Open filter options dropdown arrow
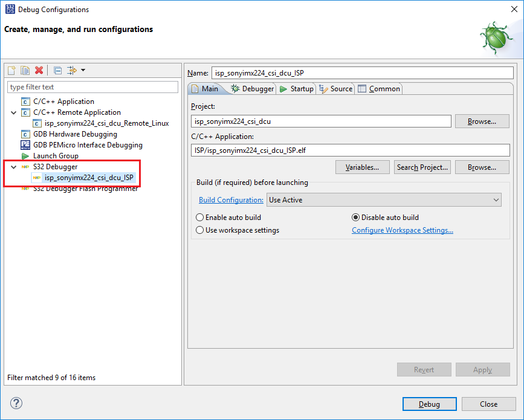This screenshot has width=524, height=420. pos(83,70)
